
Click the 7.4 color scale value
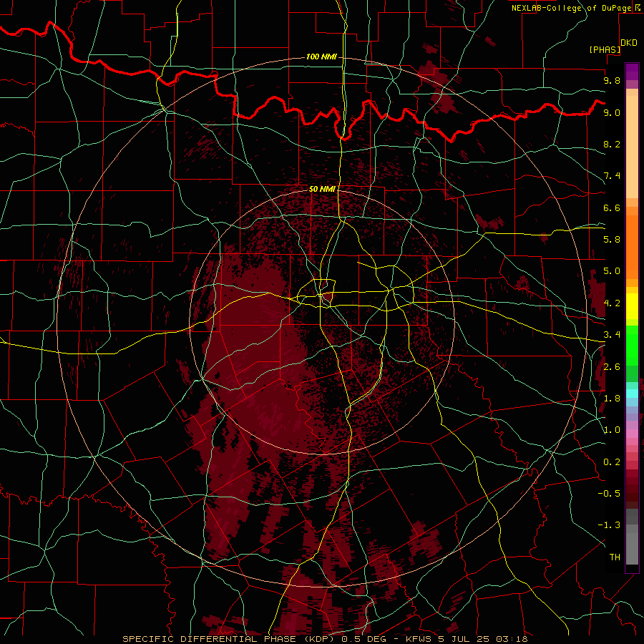[x=612, y=176]
